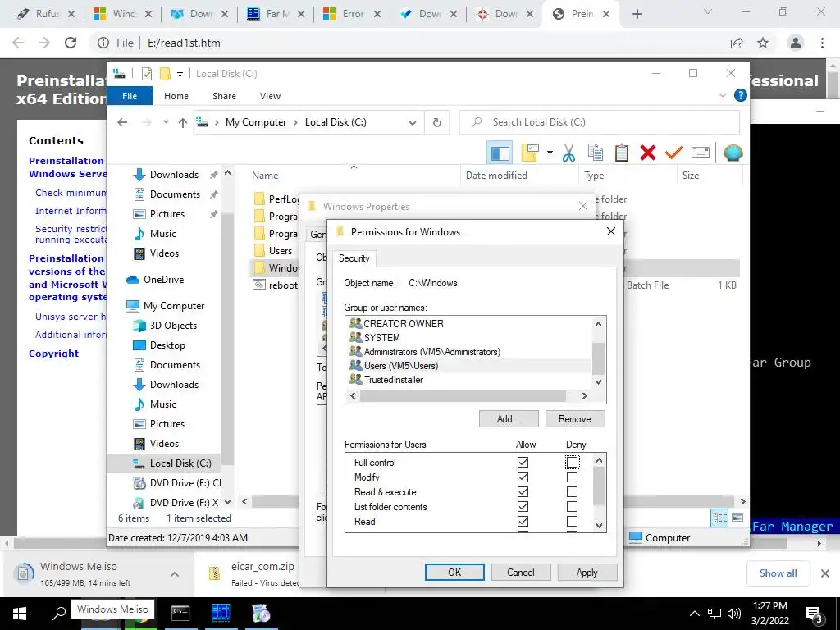Click Show all downloads
This screenshot has height=630, width=840.
click(x=778, y=573)
